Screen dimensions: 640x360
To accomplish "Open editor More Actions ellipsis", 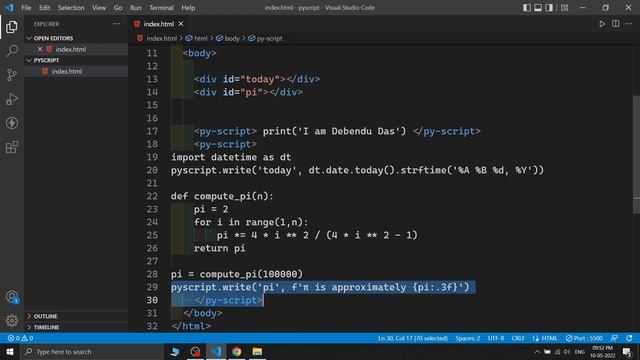I will point(629,24).
